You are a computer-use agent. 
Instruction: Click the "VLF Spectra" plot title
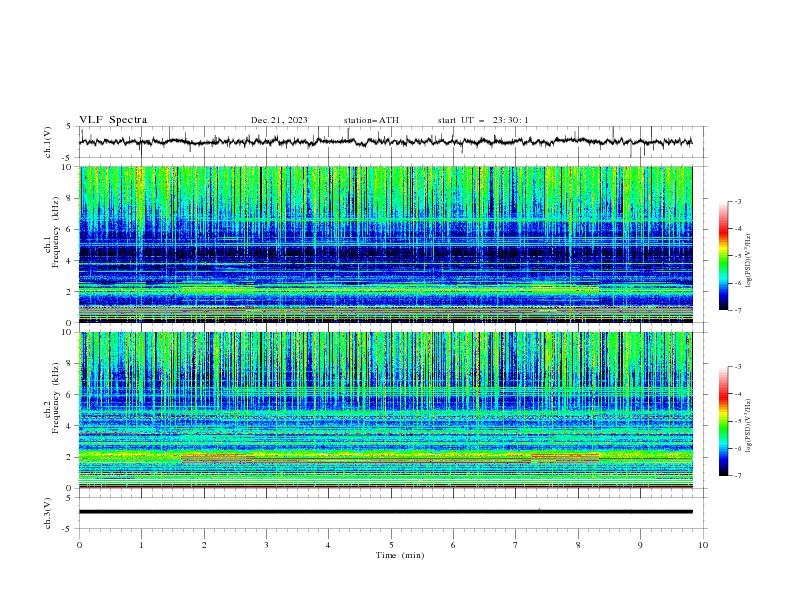[113, 120]
